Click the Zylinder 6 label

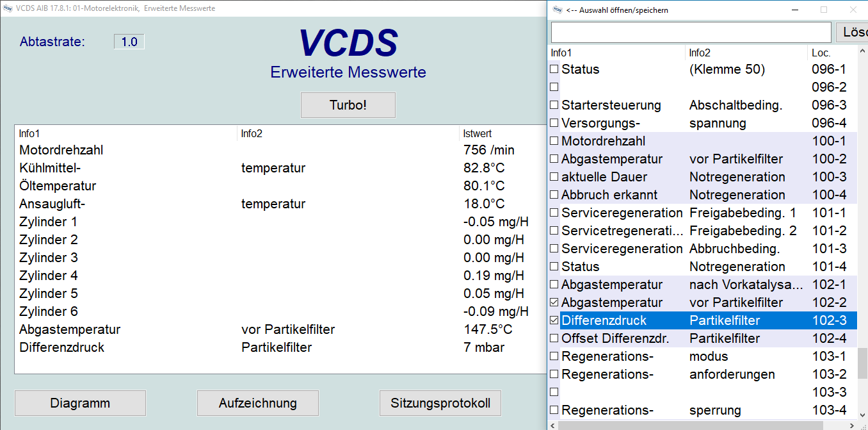click(x=49, y=311)
